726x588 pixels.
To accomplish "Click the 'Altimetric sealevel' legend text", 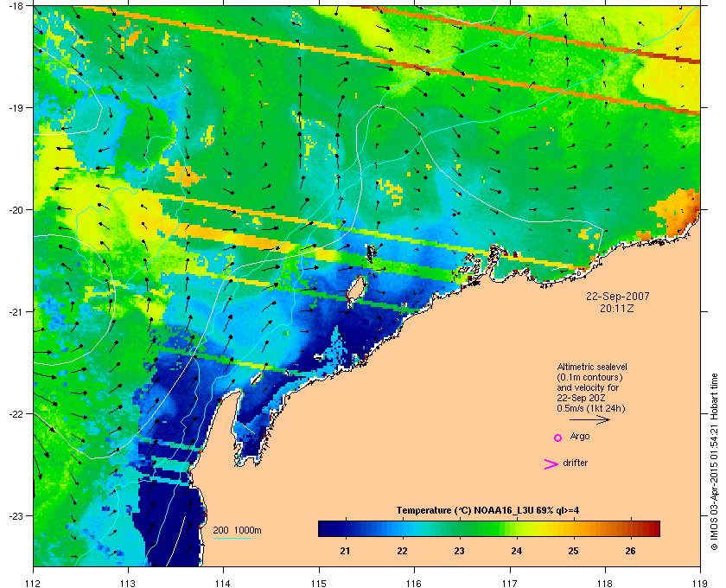I will tap(592, 367).
